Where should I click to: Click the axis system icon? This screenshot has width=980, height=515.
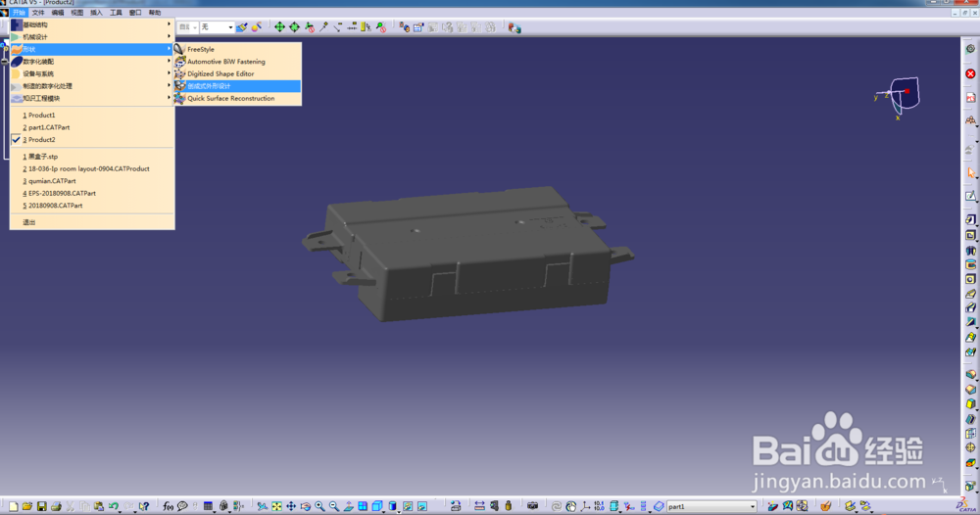[586, 506]
